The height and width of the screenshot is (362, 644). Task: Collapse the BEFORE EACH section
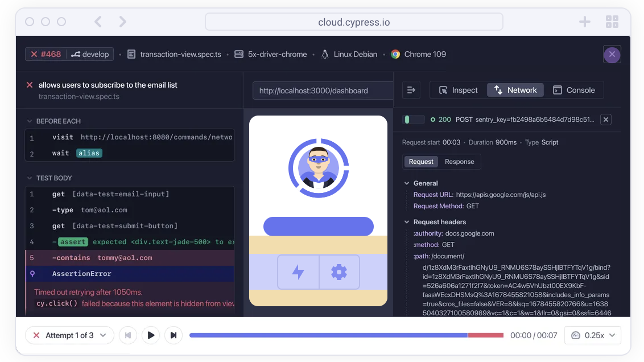[x=30, y=121]
